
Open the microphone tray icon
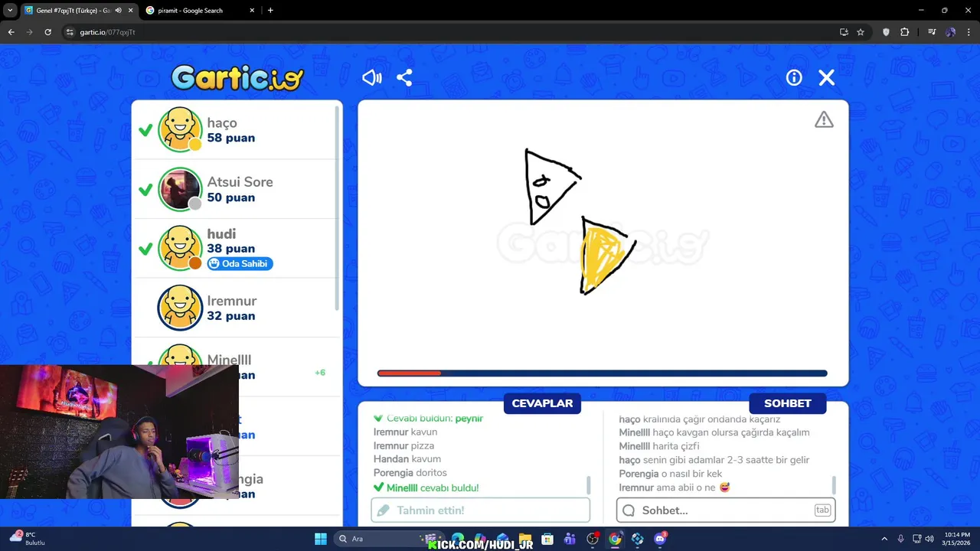(900, 539)
